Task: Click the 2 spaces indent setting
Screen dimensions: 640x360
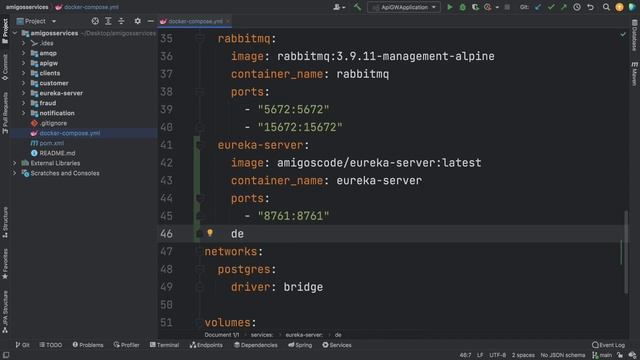Action: (x=523, y=355)
